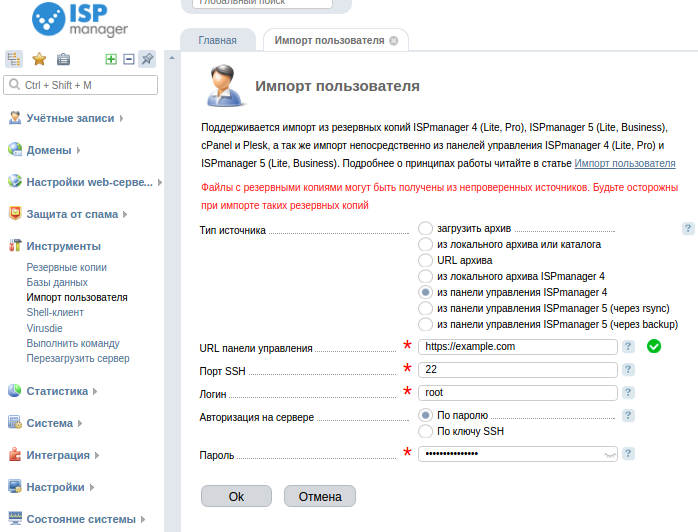
Task: Open Выполнить команду menu item
Action: tap(73, 343)
